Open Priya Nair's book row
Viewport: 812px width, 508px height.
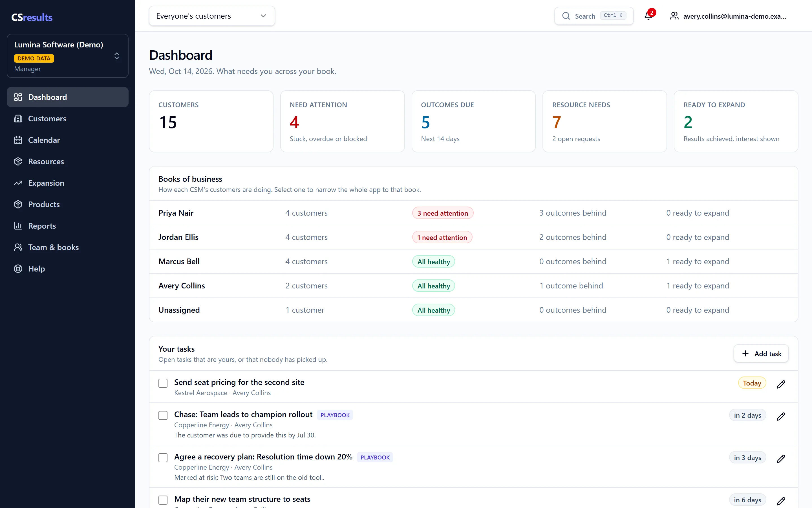coord(473,213)
